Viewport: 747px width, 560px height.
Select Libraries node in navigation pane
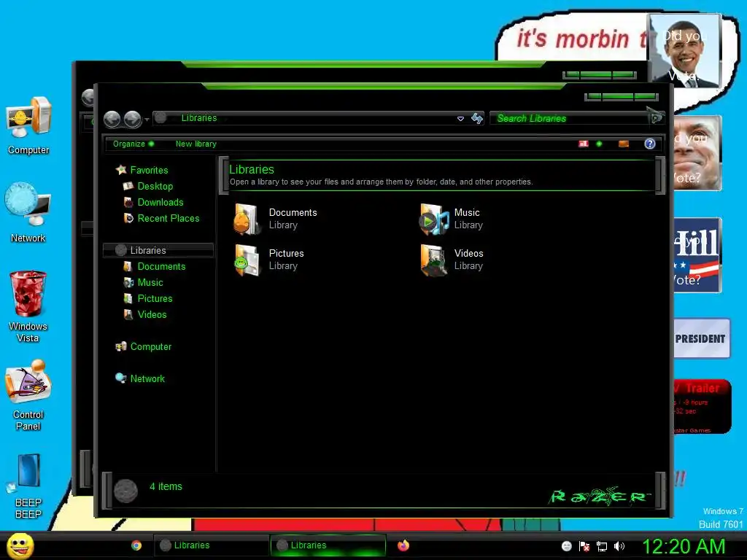click(158, 250)
